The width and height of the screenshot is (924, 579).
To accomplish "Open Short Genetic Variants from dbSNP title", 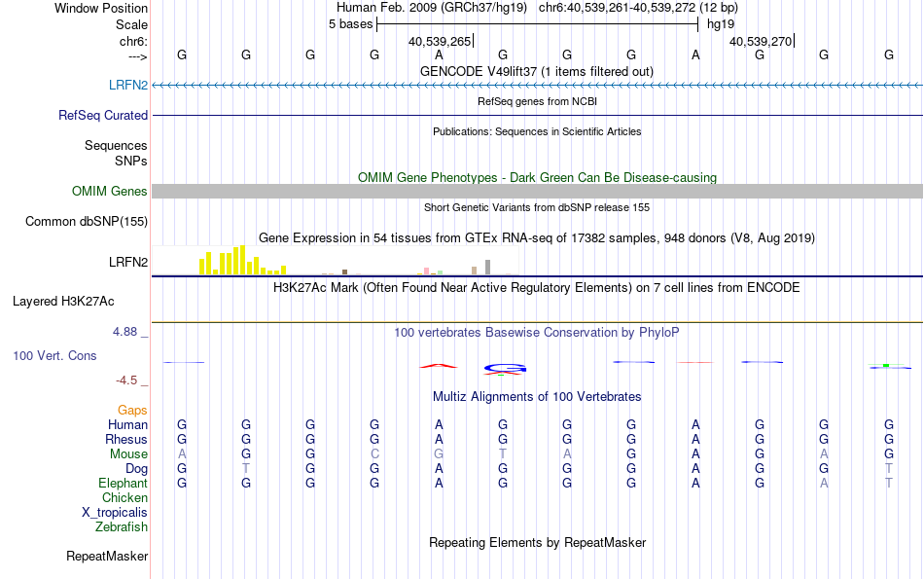I will 537,207.
